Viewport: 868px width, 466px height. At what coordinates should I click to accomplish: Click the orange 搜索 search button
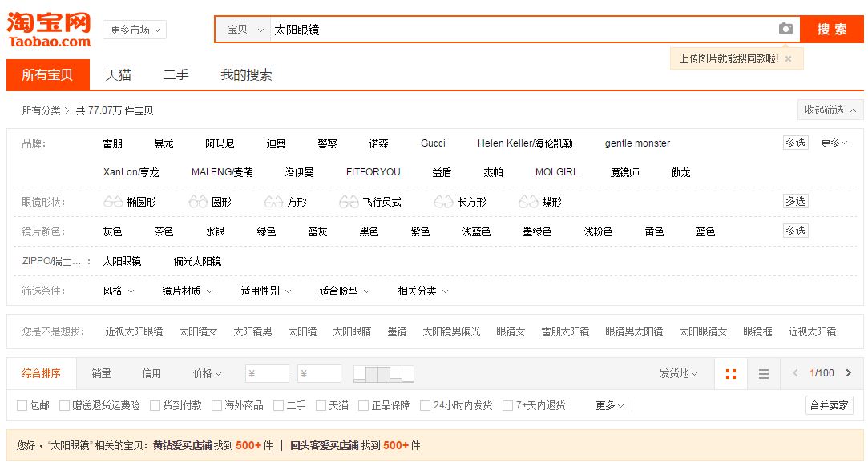831,30
